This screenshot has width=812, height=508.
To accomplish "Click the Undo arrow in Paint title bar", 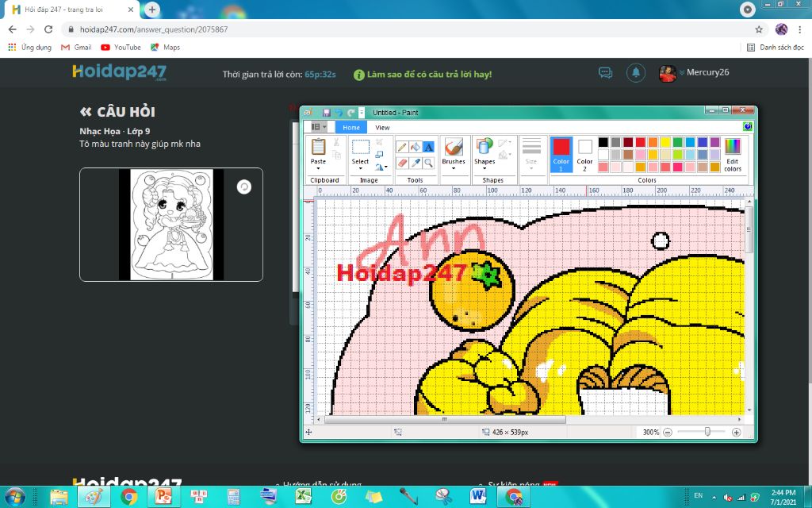I will tap(338, 113).
